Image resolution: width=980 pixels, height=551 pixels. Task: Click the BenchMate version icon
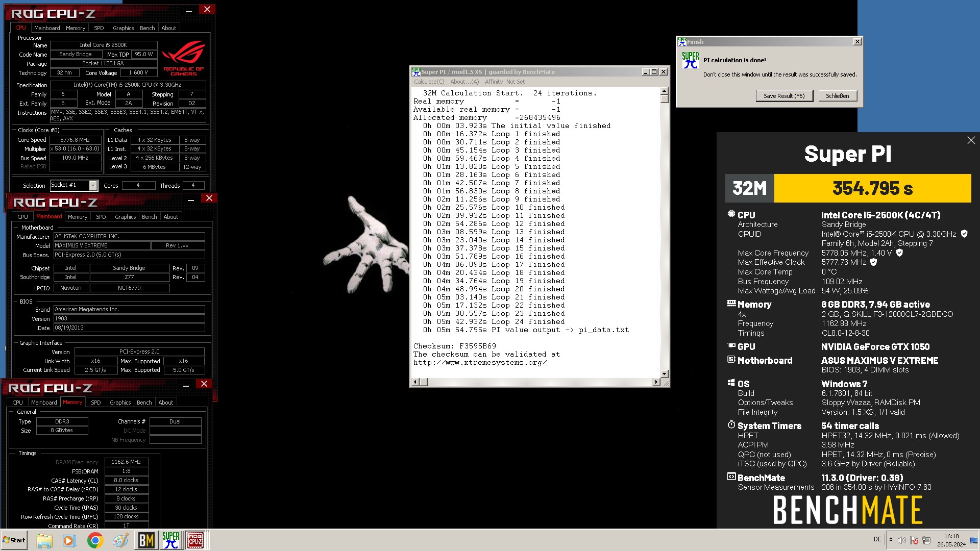(x=731, y=477)
